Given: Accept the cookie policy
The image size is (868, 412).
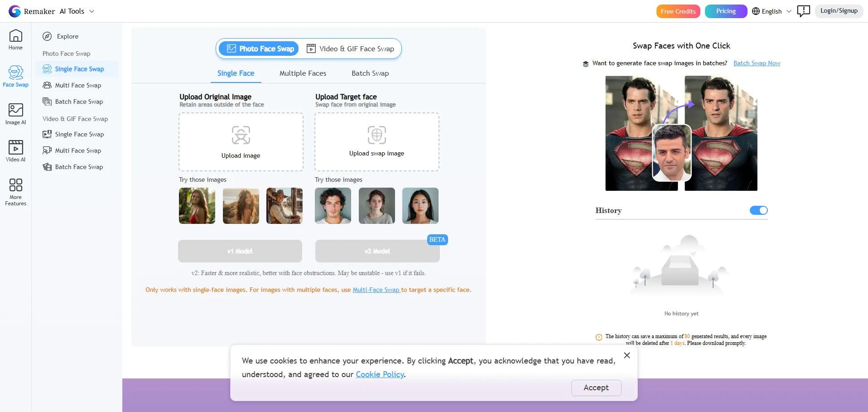Looking at the screenshot, I should click(x=596, y=388).
